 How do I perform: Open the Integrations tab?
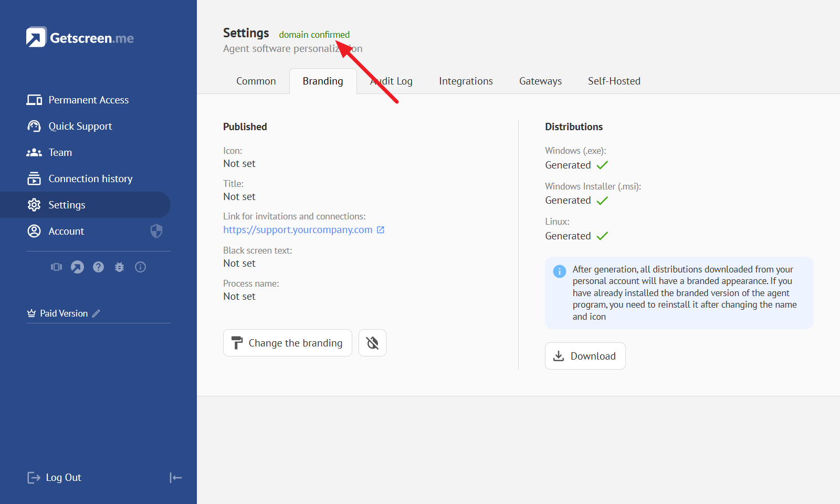click(466, 81)
